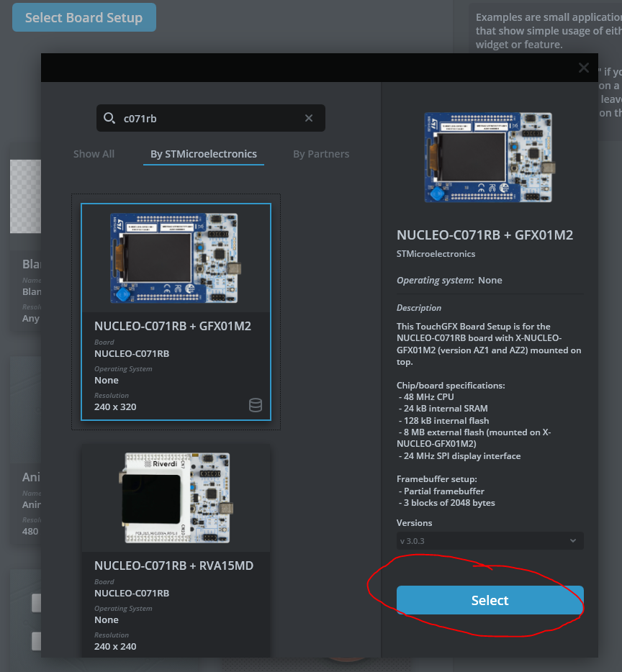Screen dimensions: 622x672
Task: Click the 24 MHz SPI display interface line
Action: click(459, 456)
